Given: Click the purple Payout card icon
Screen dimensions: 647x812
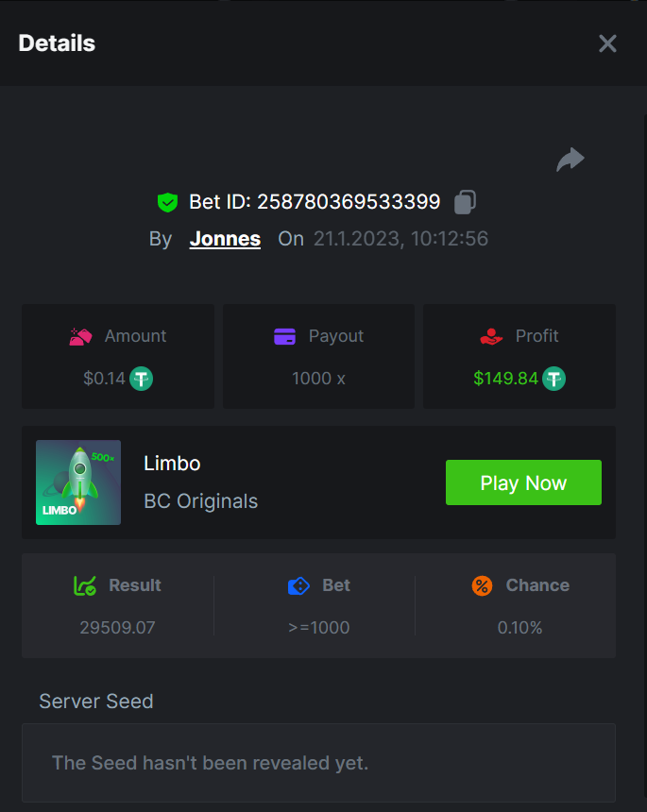Looking at the screenshot, I should pyautogui.click(x=285, y=336).
